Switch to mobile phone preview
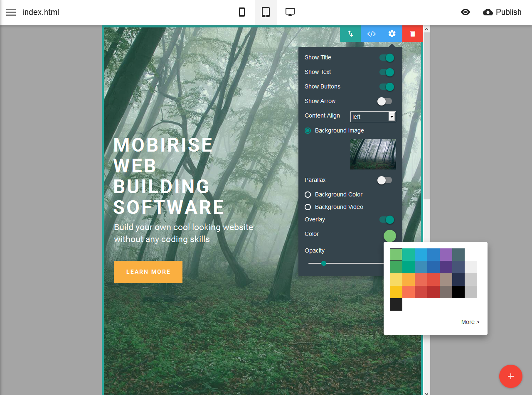This screenshot has height=395, width=532. 242,12
